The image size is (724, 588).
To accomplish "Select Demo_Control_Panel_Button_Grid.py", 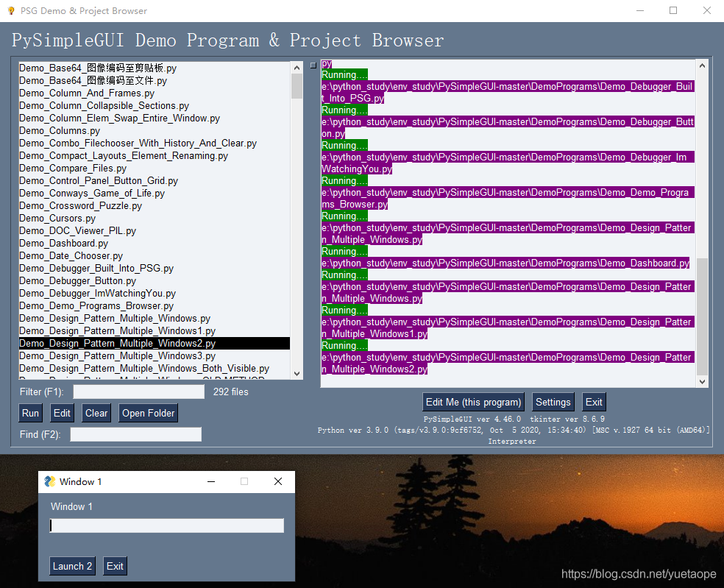I will click(x=155, y=180).
